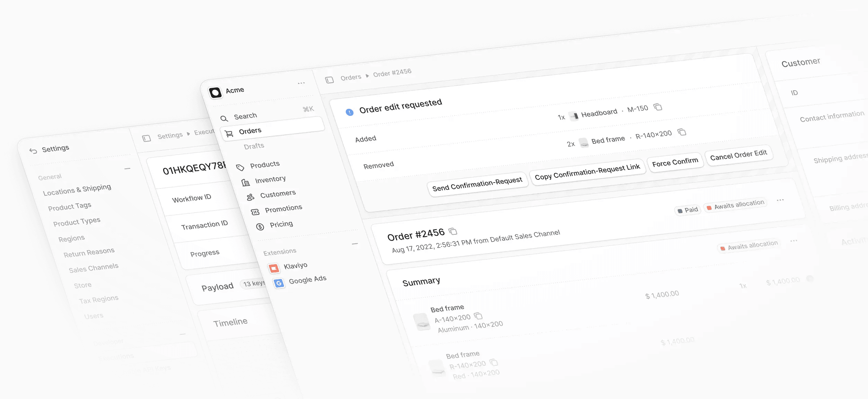Click Copy Confirmation-Request Link button
868x399 pixels.
tap(587, 172)
